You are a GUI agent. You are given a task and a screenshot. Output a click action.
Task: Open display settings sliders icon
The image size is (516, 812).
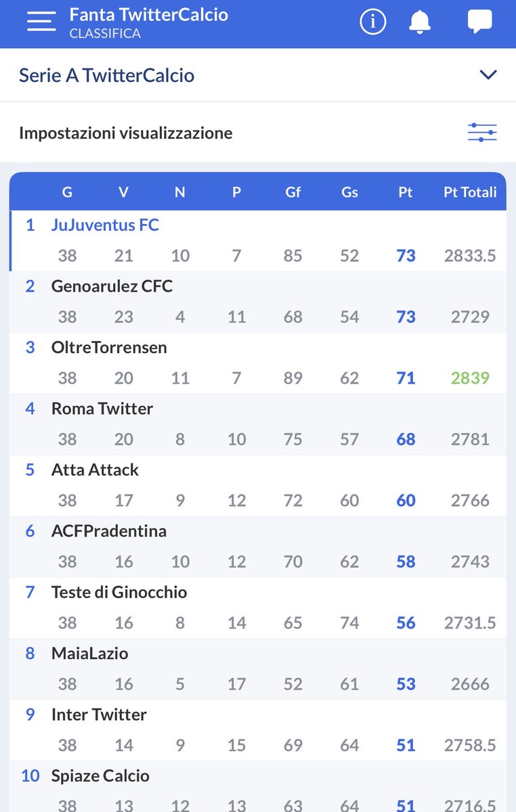coord(482,133)
